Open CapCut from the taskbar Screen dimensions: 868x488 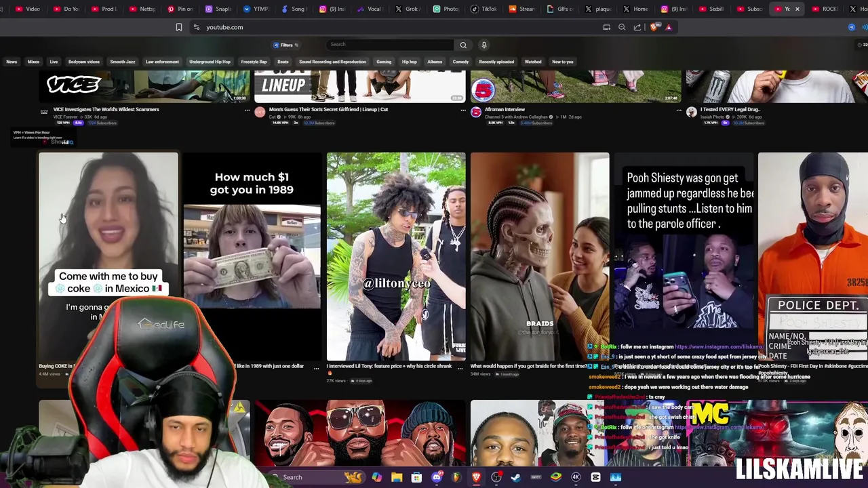[595, 477]
